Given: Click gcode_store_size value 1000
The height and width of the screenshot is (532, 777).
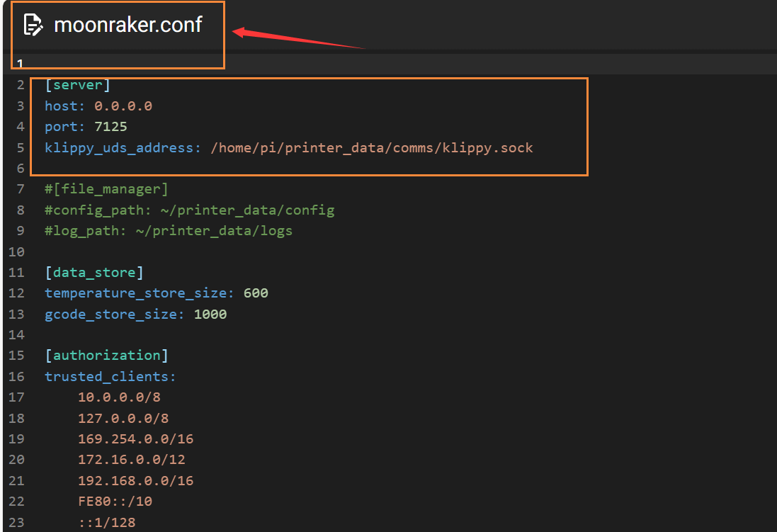Looking at the screenshot, I should (210, 315).
